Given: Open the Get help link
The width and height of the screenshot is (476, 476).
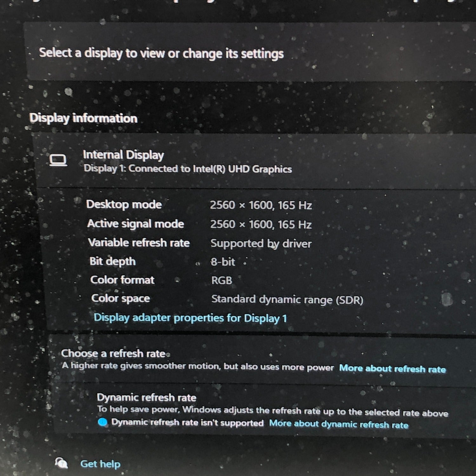Looking at the screenshot, I should click(100, 464).
